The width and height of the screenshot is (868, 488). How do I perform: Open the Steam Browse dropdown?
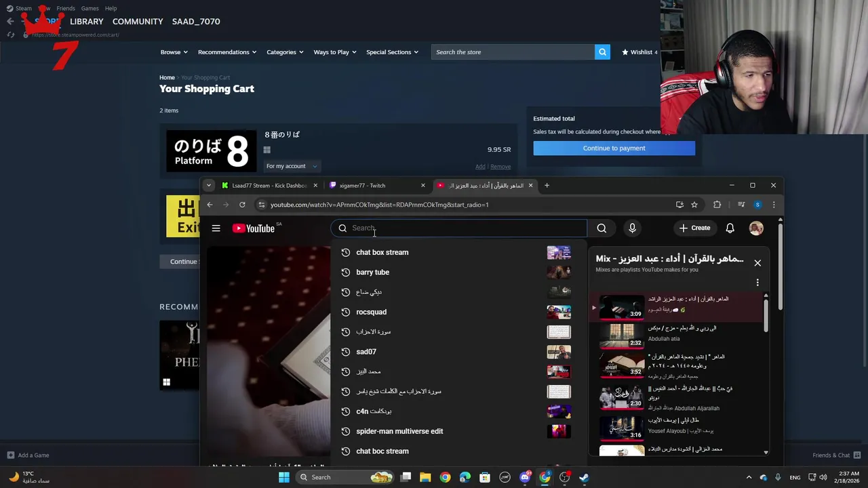pyautogui.click(x=174, y=52)
